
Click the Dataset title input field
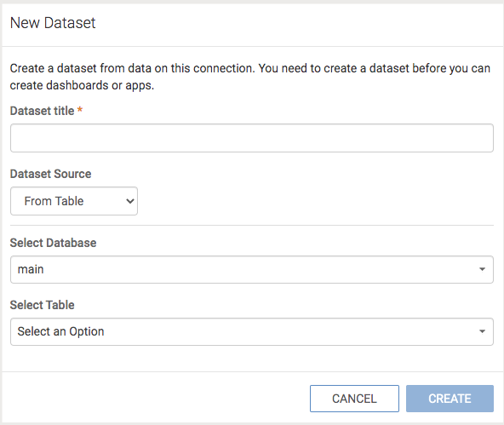[252, 138]
